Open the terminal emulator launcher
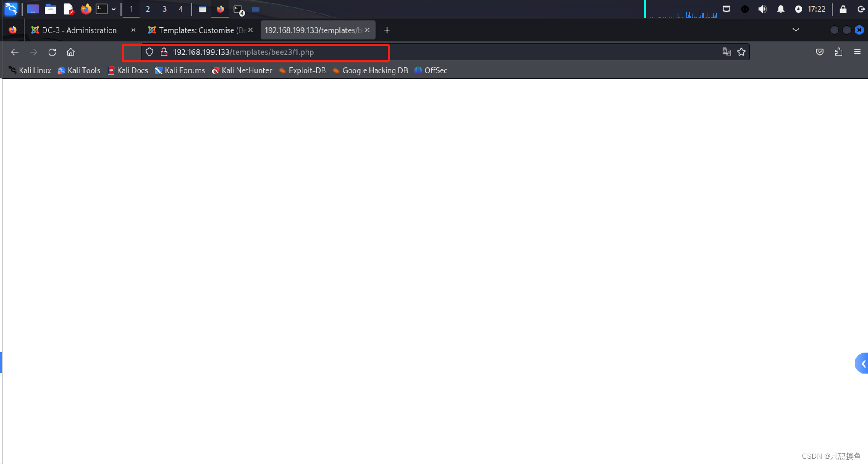The height and width of the screenshot is (464, 868). coord(102,9)
